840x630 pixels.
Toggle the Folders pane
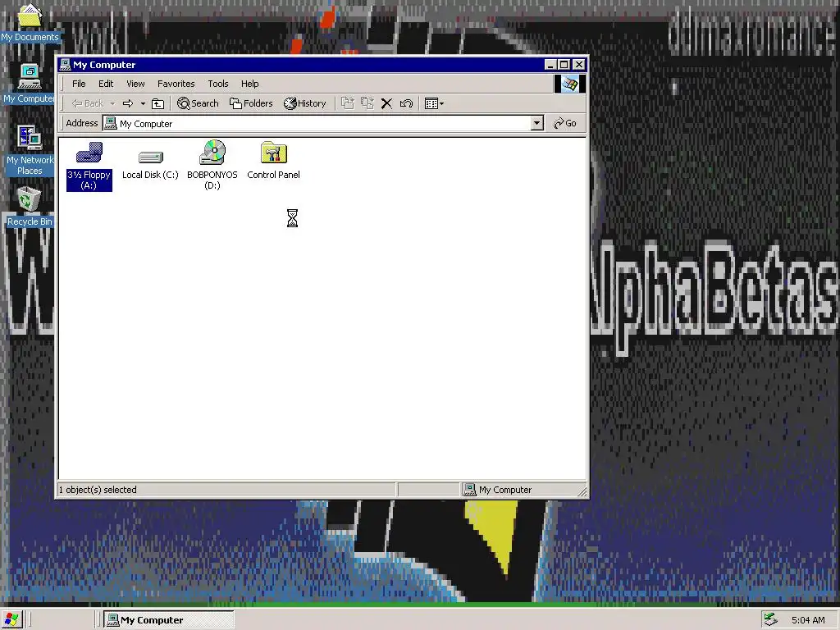click(x=251, y=103)
